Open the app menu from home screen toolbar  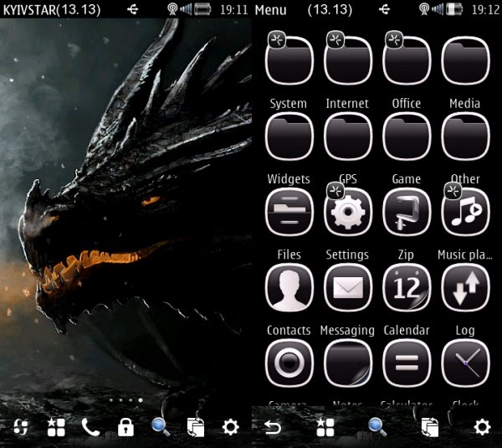click(x=56, y=428)
